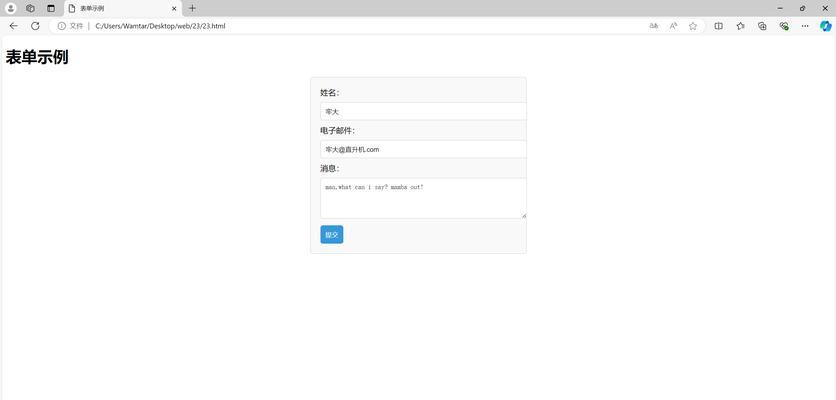
Task: Open the Copilot sidebar icon
Action: click(826, 26)
